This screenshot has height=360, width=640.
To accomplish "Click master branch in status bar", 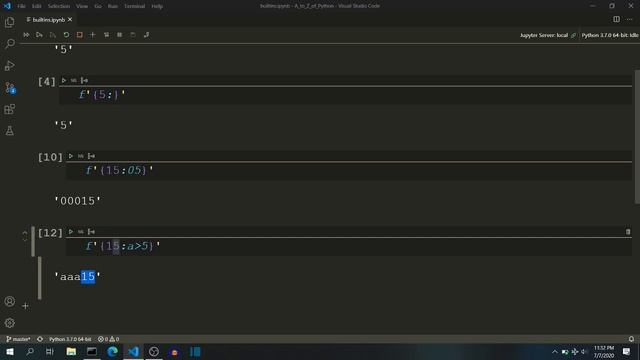I will pyautogui.click(x=18, y=339).
